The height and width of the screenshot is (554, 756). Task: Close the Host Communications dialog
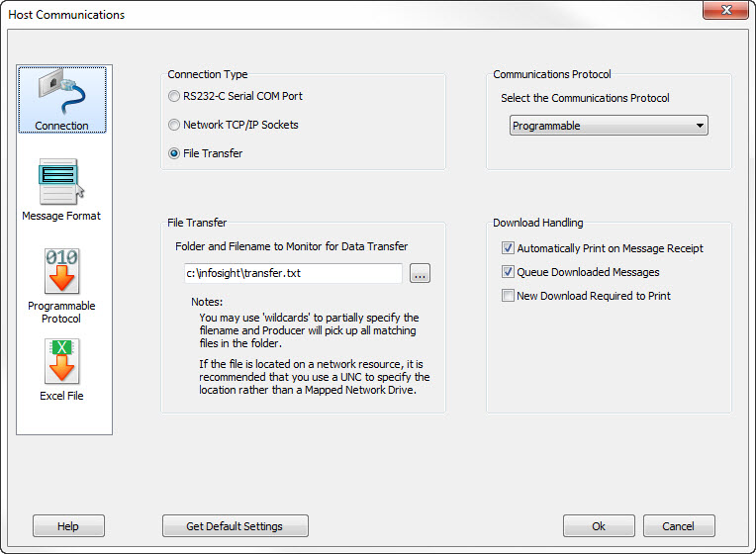pyautogui.click(x=725, y=10)
